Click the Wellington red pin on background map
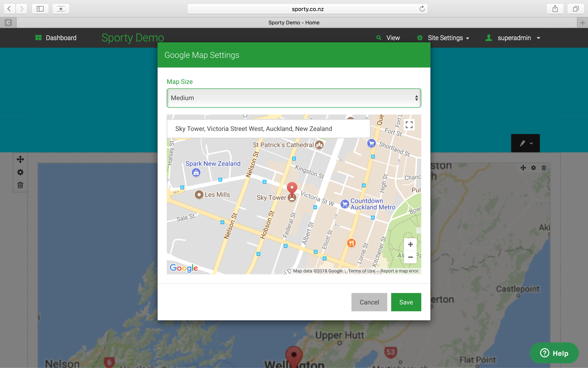 coord(294,357)
